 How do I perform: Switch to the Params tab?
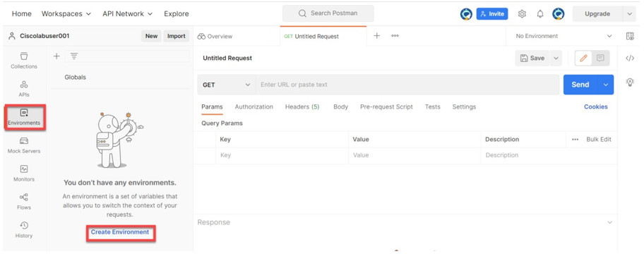pos(212,107)
